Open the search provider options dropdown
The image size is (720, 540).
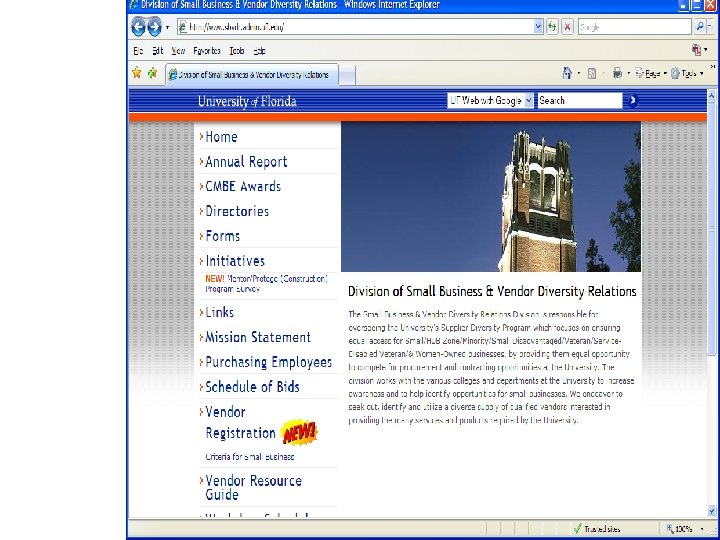coord(710,27)
